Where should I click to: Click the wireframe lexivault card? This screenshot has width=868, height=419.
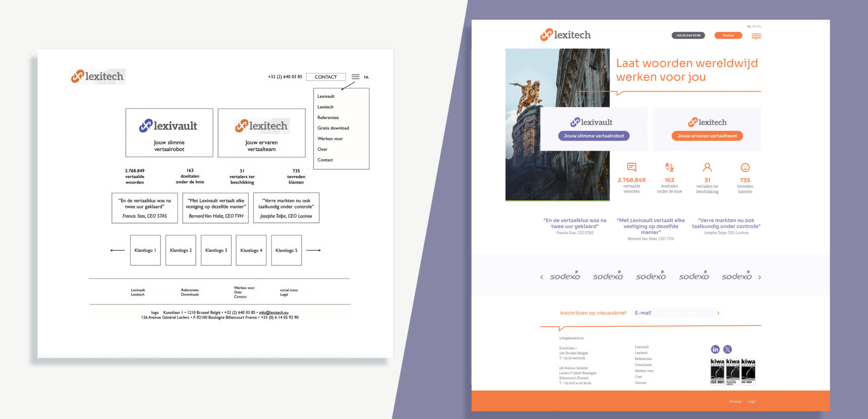tap(169, 133)
